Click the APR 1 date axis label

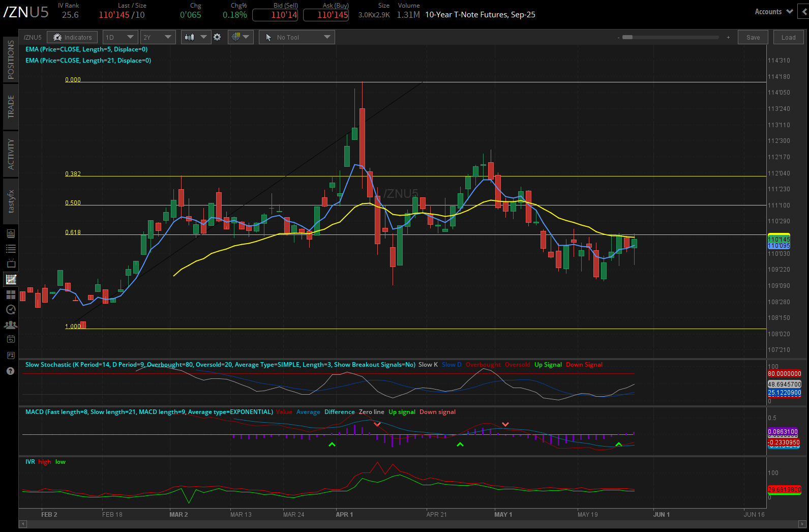click(x=344, y=515)
